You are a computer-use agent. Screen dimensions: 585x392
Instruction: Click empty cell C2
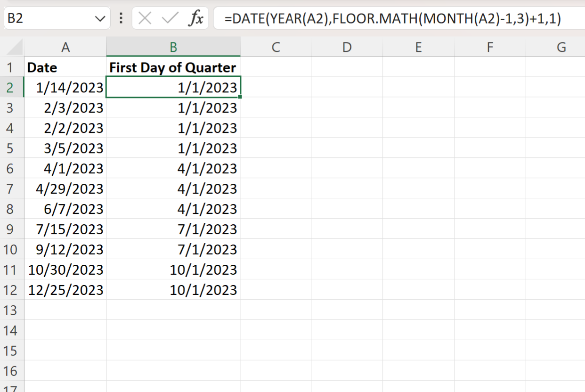click(x=276, y=88)
